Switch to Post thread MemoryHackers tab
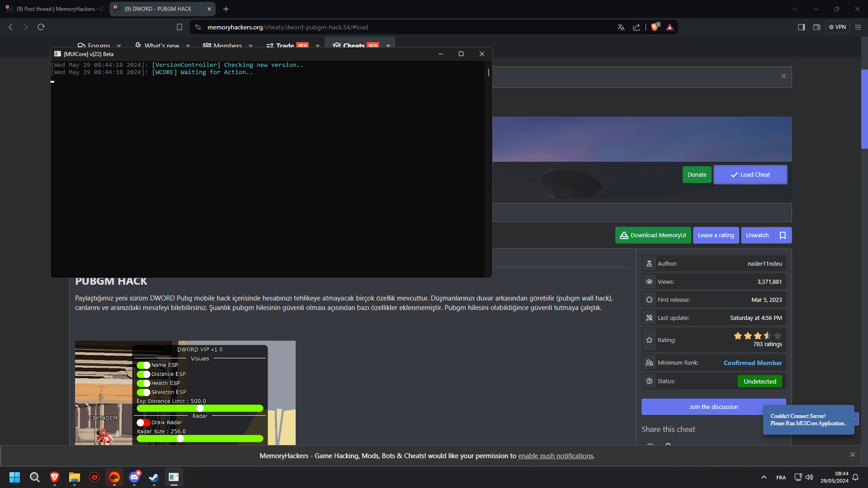 point(55,9)
